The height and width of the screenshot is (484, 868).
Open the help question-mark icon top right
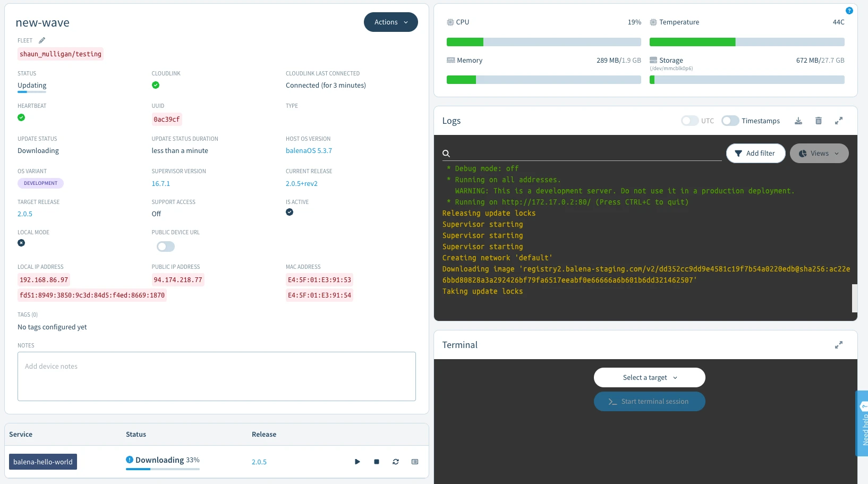[x=849, y=10]
